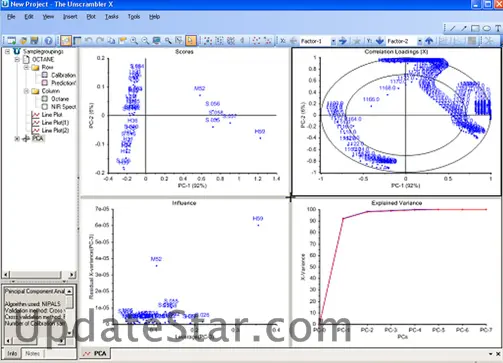Click the Y factor up-arrow icon
Screen dimensions: 503x363
coord(429,41)
